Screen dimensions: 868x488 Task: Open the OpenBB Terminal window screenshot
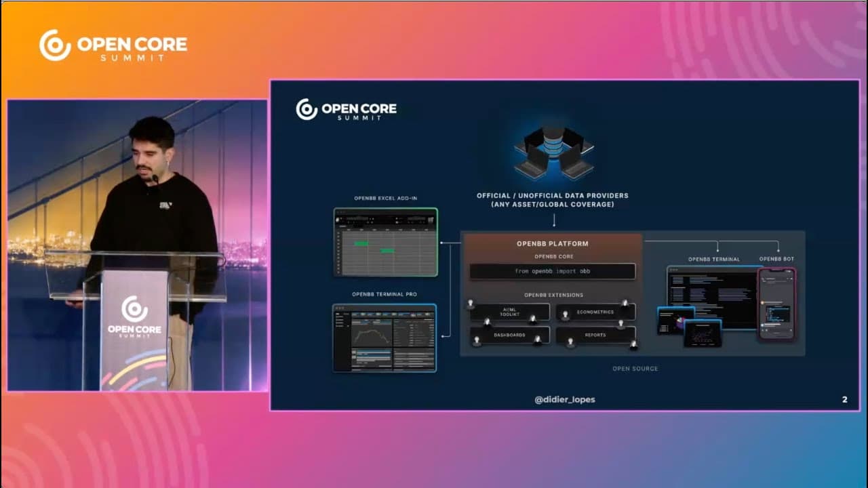[x=712, y=297]
